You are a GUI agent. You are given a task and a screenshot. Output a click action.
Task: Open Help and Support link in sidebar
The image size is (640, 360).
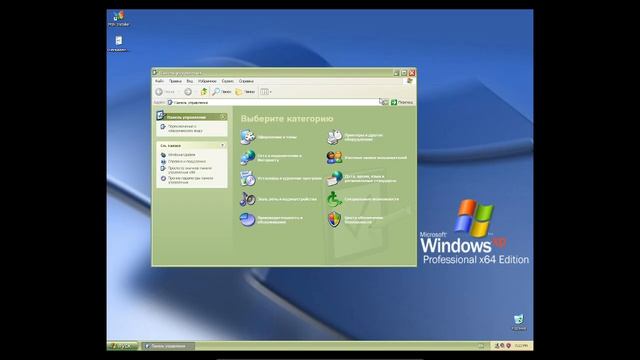[187, 161]
